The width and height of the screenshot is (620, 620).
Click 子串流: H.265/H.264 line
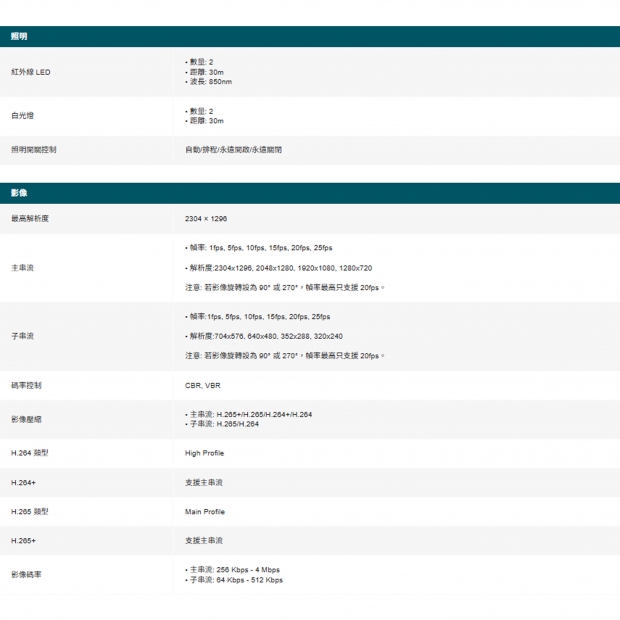pyautogui.click(x=224, y=424)
